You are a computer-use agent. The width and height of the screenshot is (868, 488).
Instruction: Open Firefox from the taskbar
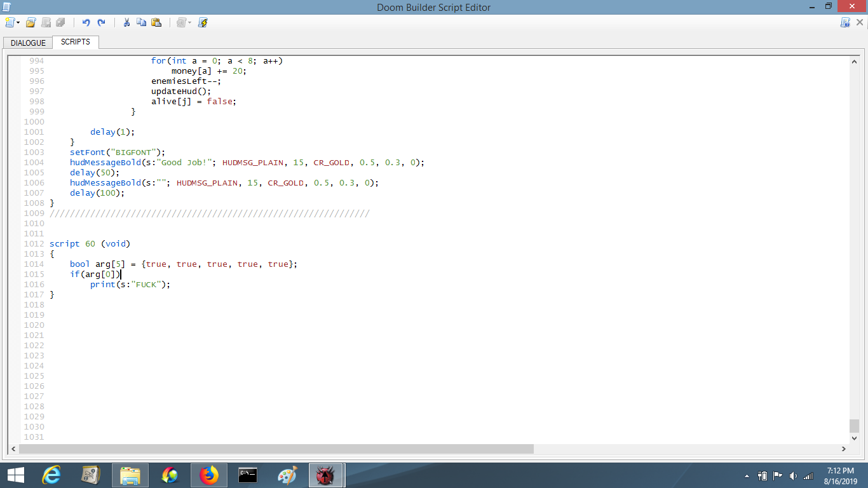[x=208, y=475]
